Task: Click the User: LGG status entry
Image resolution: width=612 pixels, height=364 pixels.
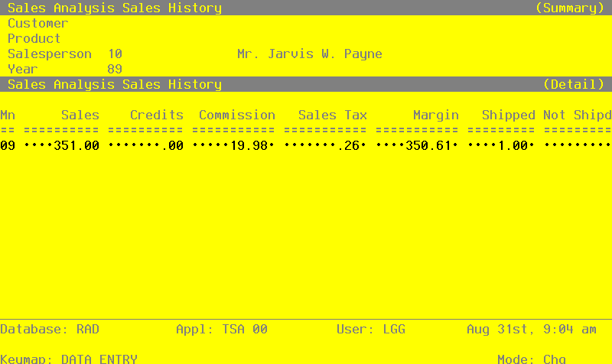Action: tap(371, 330)
